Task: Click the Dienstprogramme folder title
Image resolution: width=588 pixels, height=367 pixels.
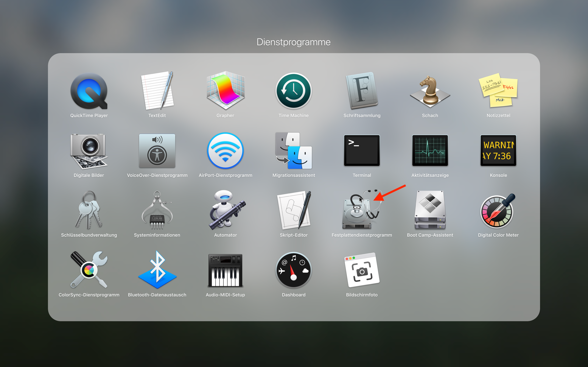Action: [293, 42]
